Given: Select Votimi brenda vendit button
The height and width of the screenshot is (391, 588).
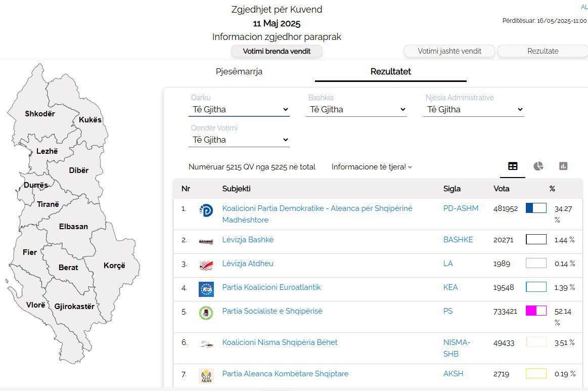Looking at the screenshot, I should click(x=277, y=51).
